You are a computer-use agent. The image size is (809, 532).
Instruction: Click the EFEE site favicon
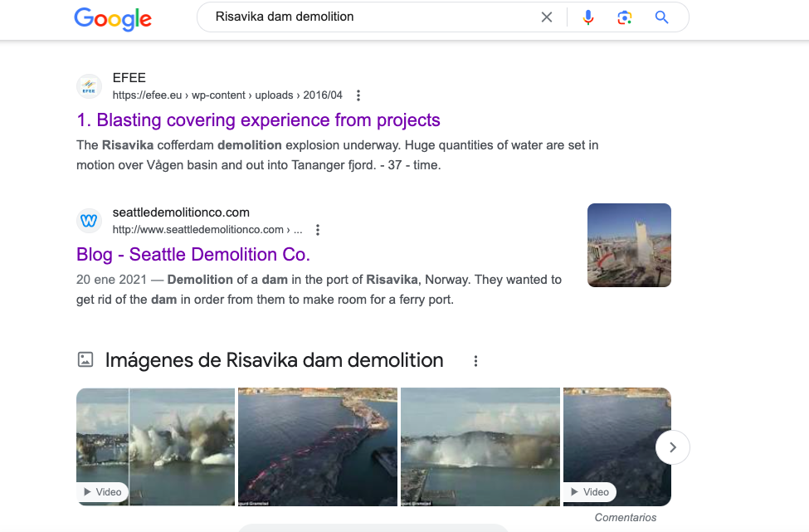click(x=90, y=86)
